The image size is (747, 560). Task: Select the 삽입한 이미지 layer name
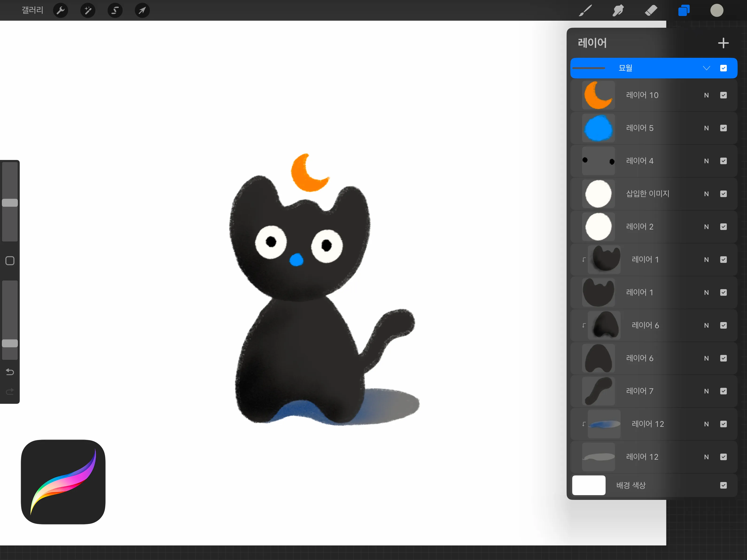point(647,194)
